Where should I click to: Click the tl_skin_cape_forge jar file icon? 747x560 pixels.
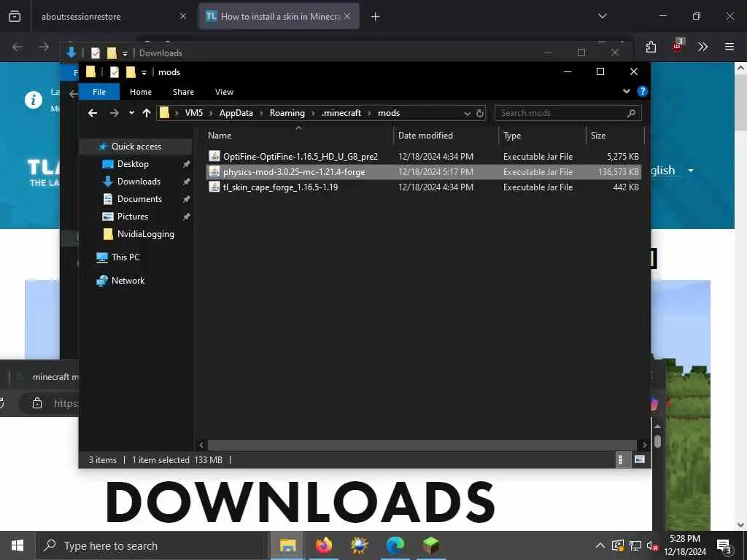pyautogui.click(x=214, y=187)
